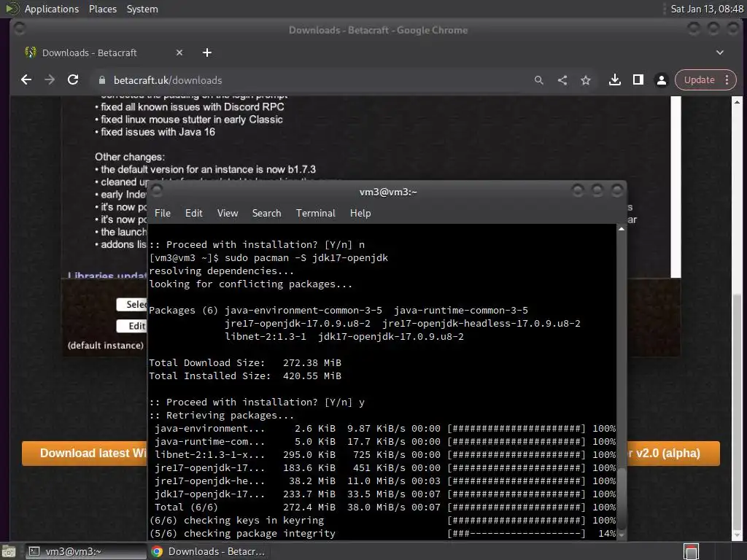Open Chrome downloads tray icon
Viewport: 747px width, 560px height.
(x=614, y=80)
